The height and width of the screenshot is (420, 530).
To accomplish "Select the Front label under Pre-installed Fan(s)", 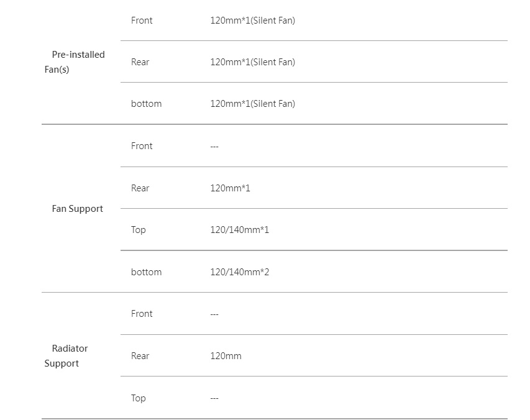I will [142, 21].
